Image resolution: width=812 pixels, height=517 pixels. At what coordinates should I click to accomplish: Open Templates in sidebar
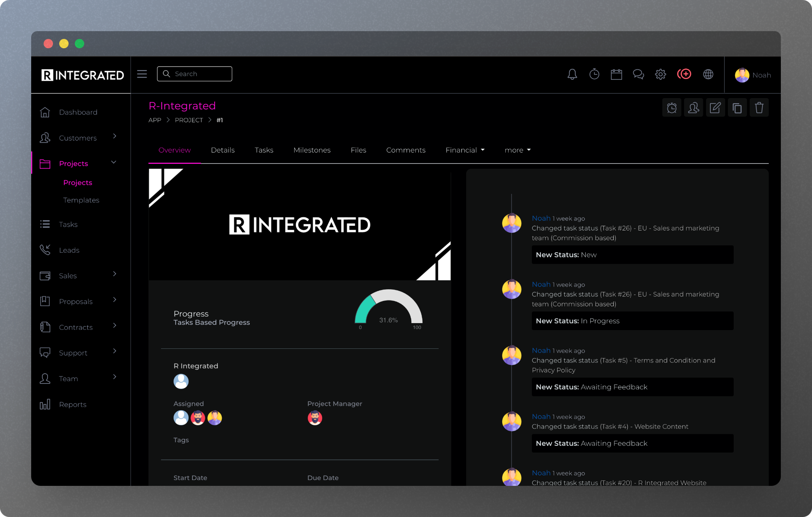pos(81,200)
